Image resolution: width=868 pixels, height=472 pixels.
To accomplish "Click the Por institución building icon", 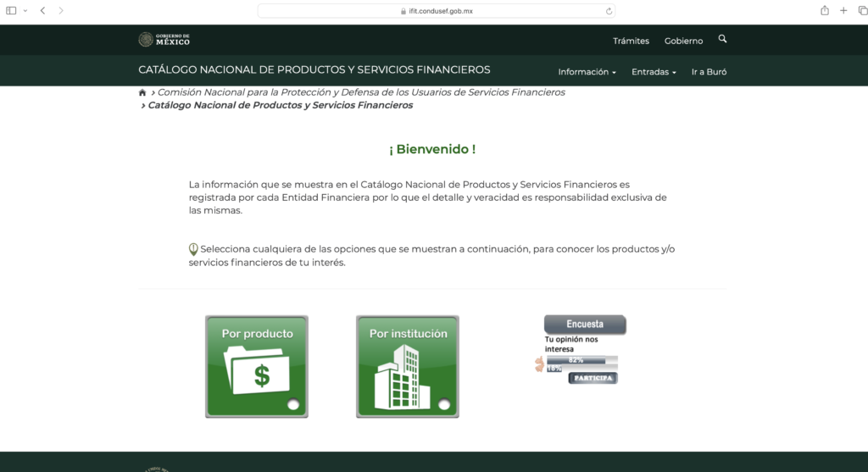I will [407, 366].
